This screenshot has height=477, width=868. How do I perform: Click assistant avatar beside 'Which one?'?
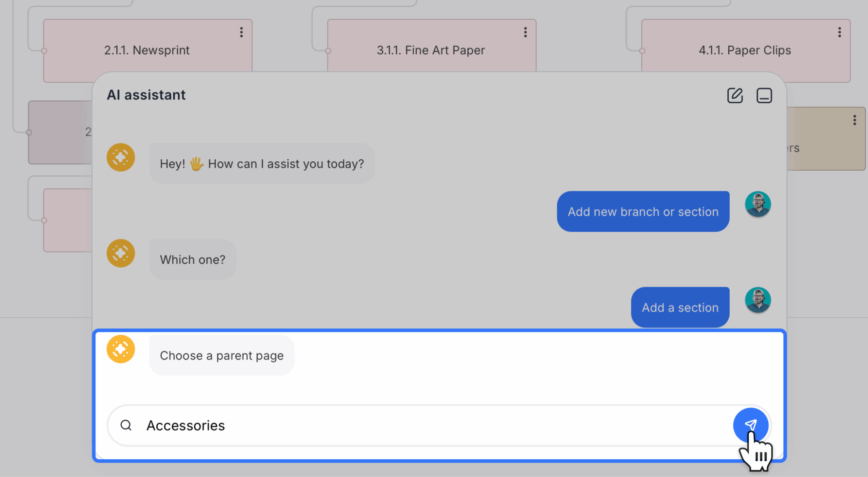point(121,253)
